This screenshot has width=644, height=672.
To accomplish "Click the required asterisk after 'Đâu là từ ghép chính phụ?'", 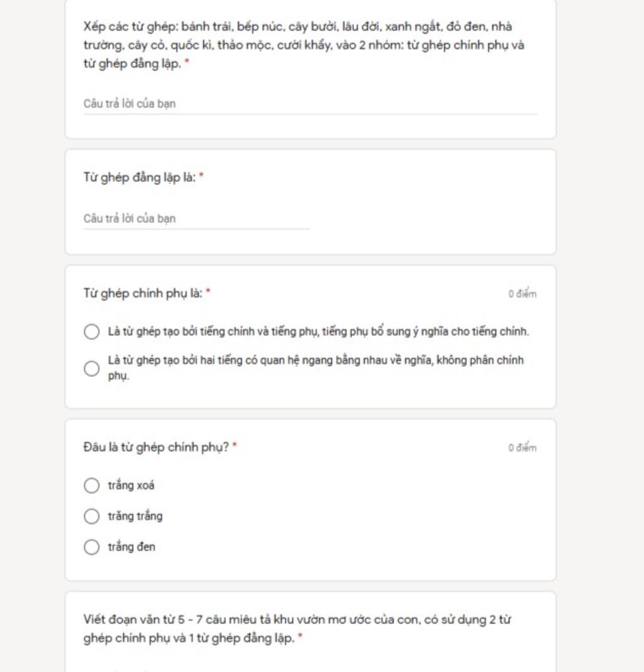I will [x=235, y=445].
